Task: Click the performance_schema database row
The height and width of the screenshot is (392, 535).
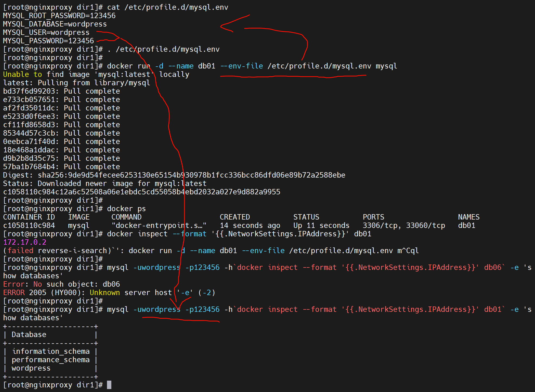Action: tap(50, 360)
